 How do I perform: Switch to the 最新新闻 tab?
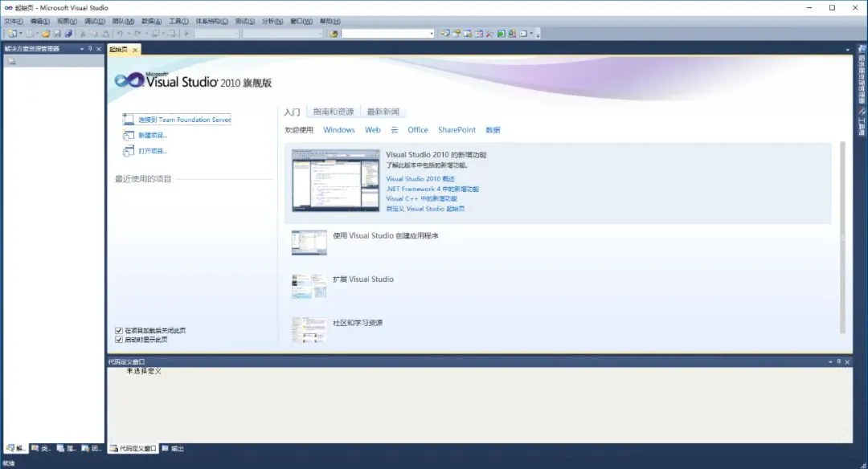pyautogui.click(x=383, y=111)
